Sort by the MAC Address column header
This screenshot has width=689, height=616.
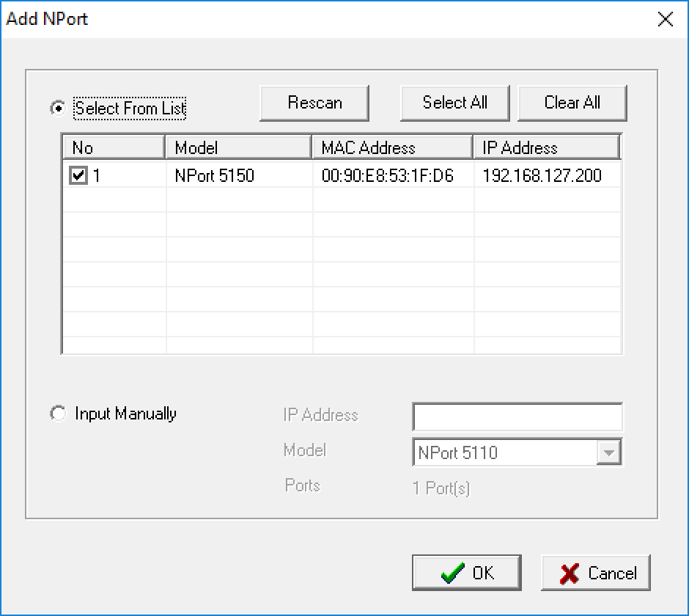392,147
